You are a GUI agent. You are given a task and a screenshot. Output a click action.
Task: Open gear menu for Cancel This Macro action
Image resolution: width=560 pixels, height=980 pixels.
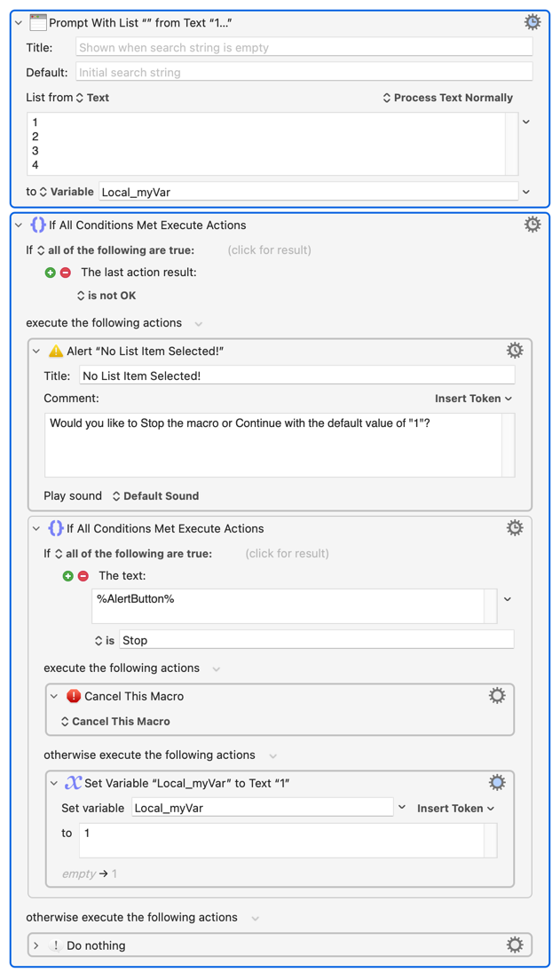496,696
